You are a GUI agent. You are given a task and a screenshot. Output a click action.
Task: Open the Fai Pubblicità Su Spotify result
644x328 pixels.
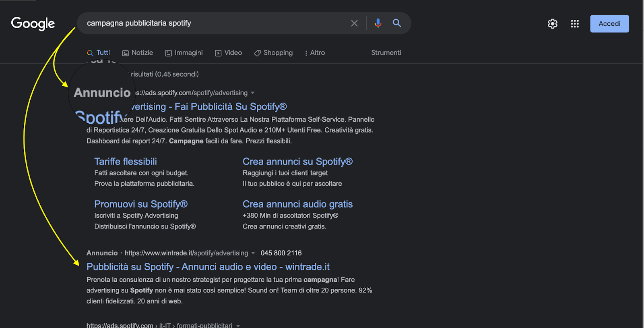208,107
